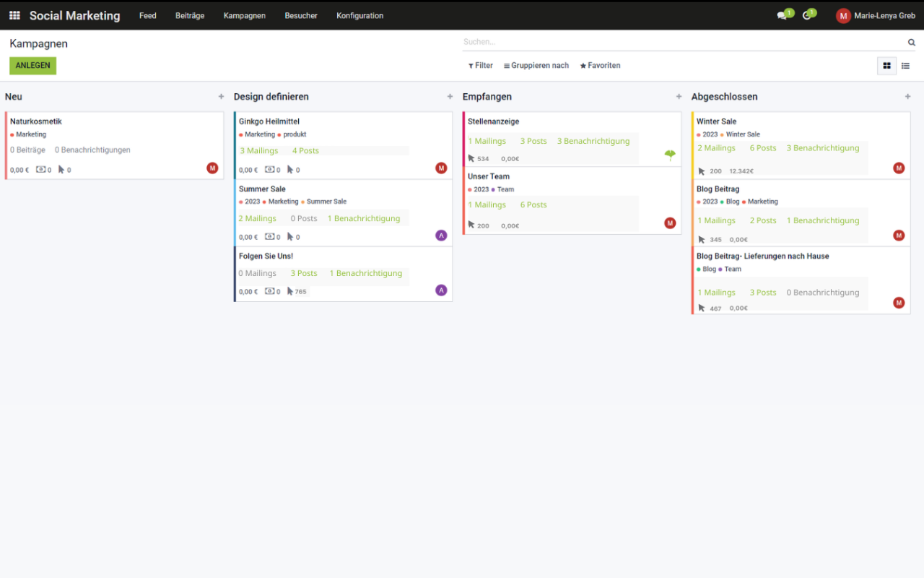Expand the Filter dropdown
This screenshot has width=924, height=578.
tap(481, 66)
